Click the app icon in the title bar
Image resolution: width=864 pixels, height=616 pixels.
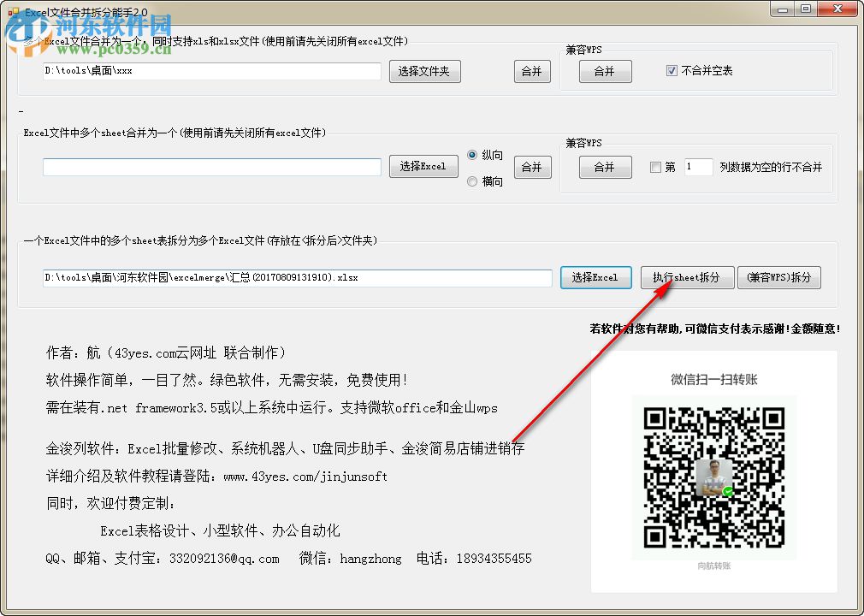click(x=13, y=12)
